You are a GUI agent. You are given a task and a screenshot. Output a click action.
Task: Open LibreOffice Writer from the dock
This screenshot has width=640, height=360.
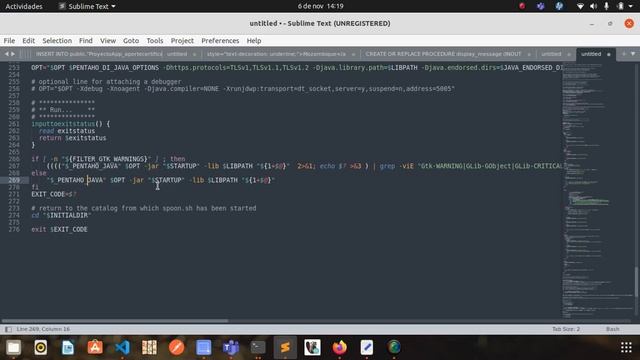tap(68, 347)
